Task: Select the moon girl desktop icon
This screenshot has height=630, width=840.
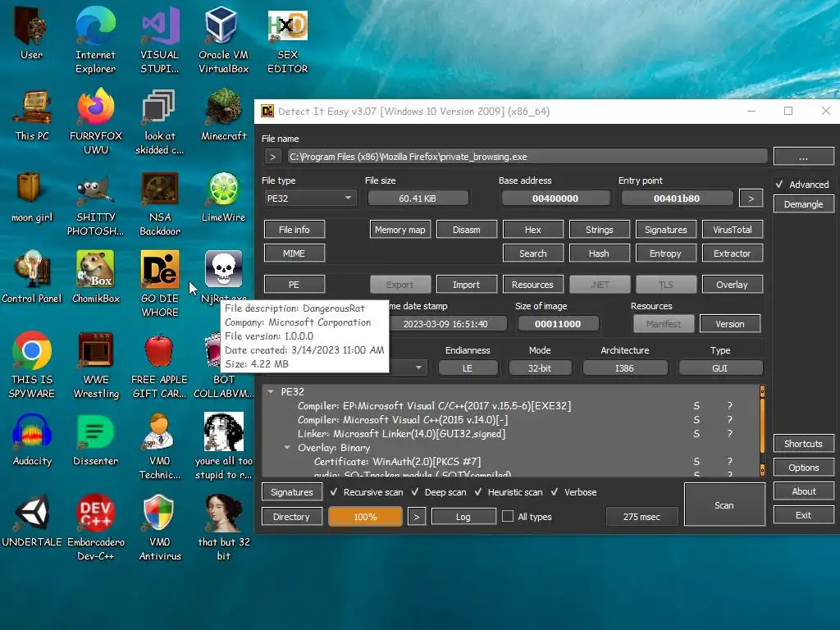Action: [x=32, y=197]
